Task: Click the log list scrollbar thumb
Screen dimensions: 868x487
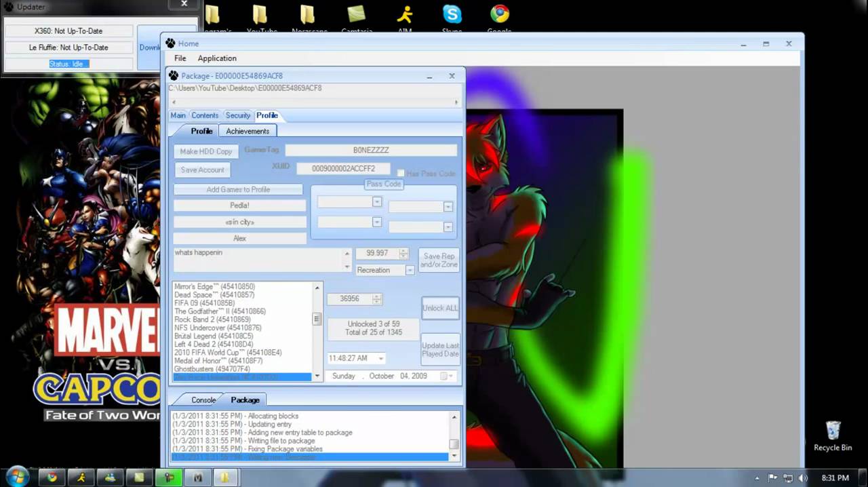Action: pyautogui.click(x=454, y=444)
